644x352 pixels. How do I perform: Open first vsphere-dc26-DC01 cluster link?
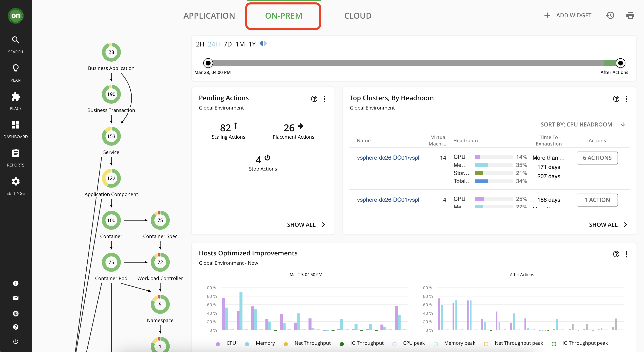(388, 158)
